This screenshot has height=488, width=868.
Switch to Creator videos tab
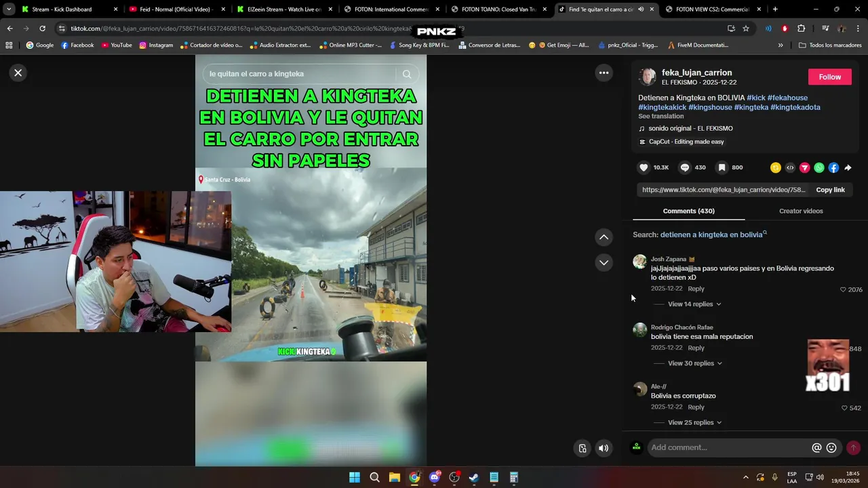801,211
